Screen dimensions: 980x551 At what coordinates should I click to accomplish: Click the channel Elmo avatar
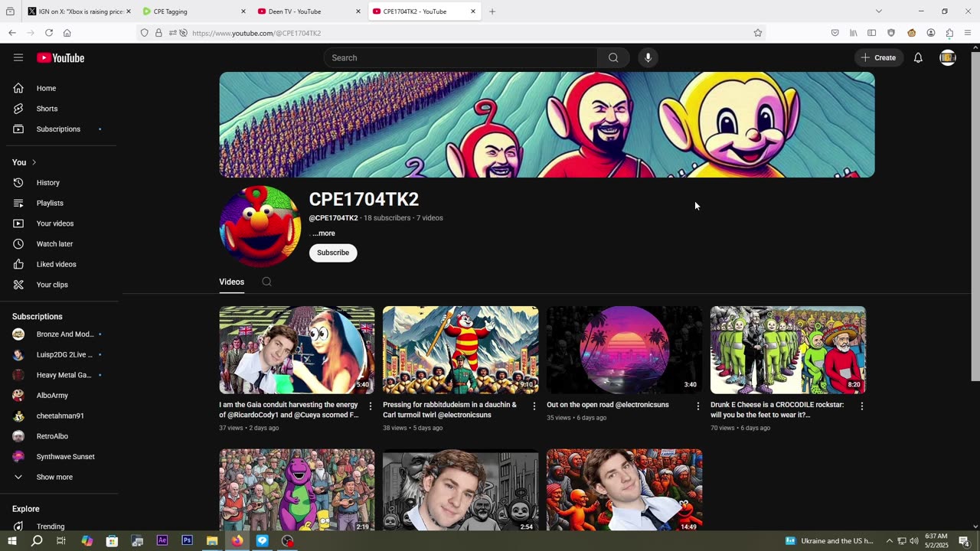[260, 226]
